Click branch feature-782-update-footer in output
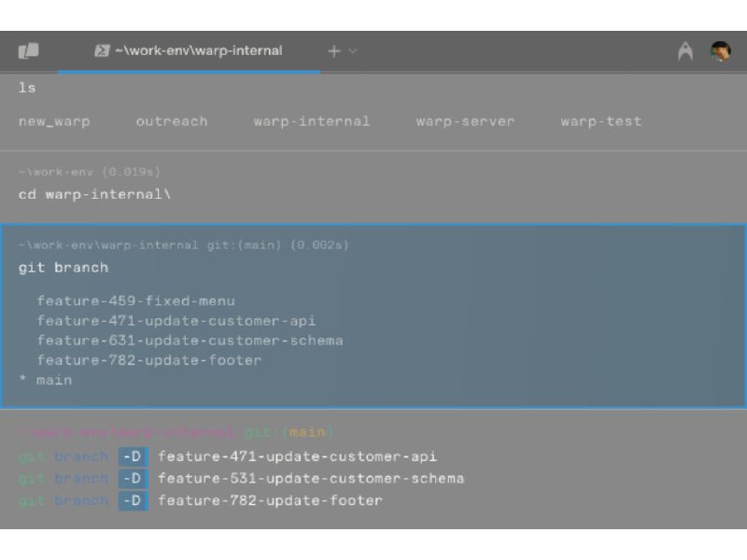Viewport: 747px width, 560px height. (x=149, y=360)
